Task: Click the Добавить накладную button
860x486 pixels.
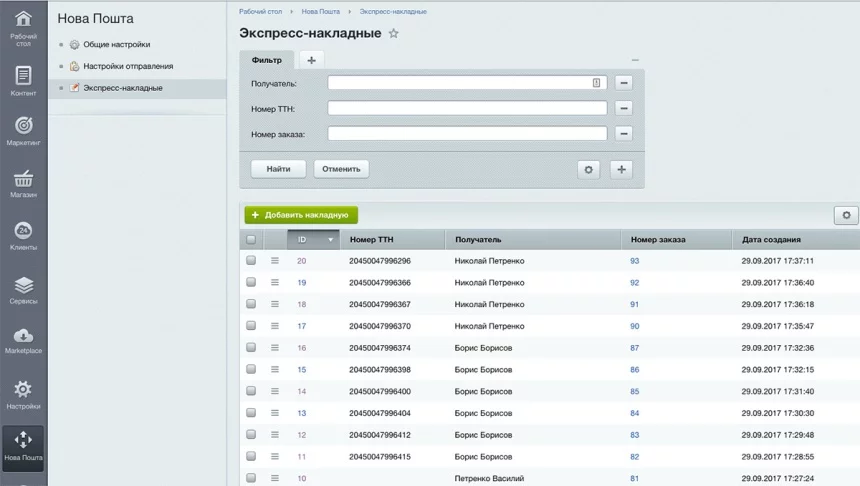Action: [301, 215]
